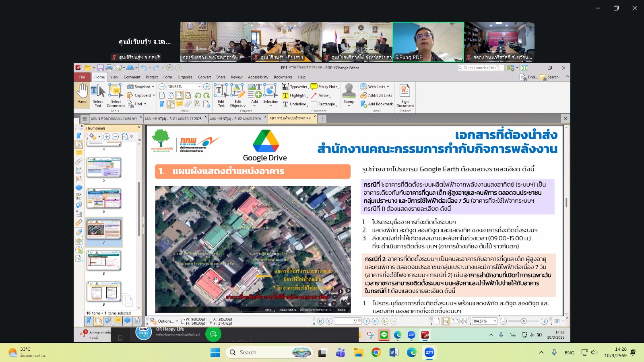
Task: Zoom in using ribbon plus button
Action: [x=207, y=86]
